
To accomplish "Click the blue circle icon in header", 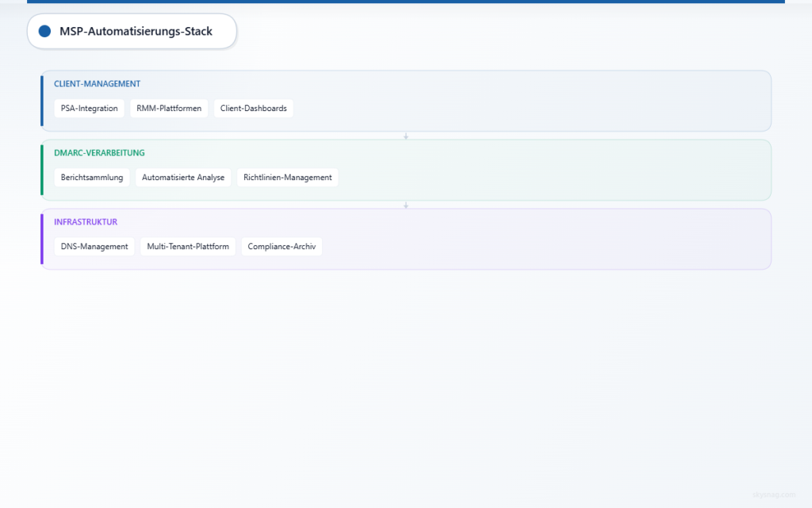I will click(44, 31).
